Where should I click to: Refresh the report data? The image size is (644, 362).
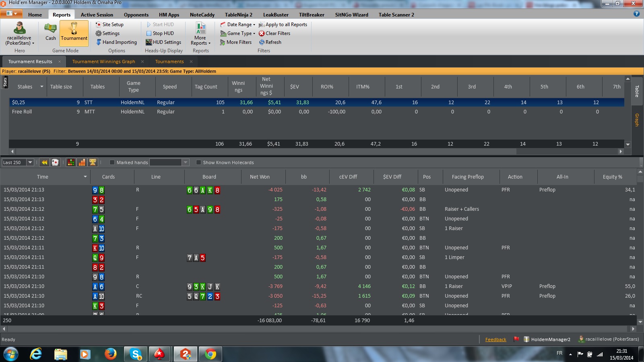tap(270, 42)
